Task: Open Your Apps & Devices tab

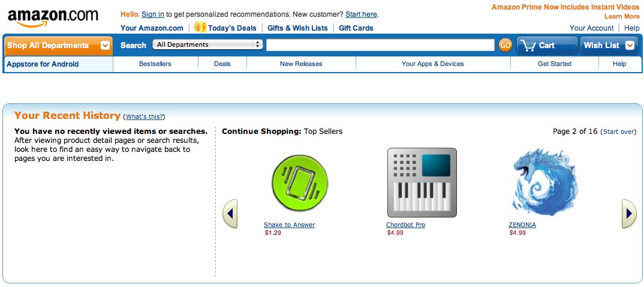Action: [x=432, y=64]
